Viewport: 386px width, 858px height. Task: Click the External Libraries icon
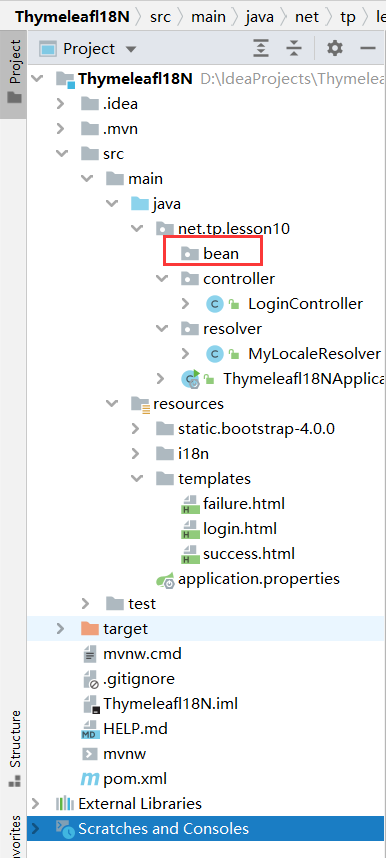coord(65,804)
